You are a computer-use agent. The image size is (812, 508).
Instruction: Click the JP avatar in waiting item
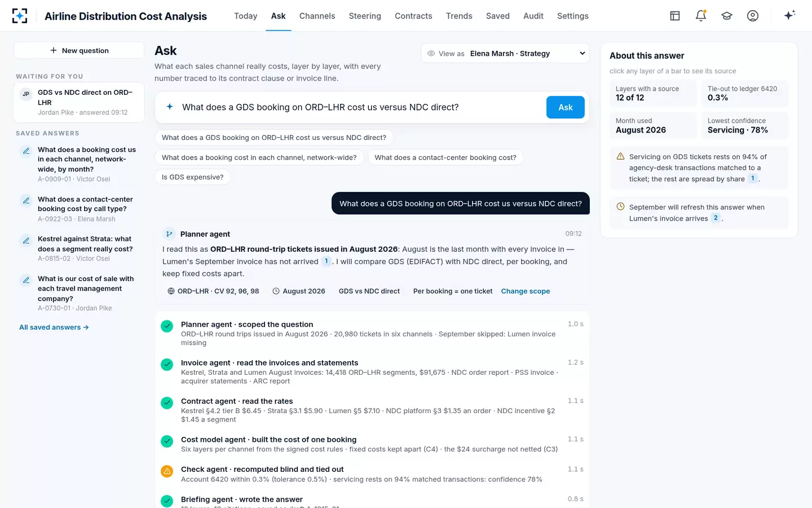click(26, 94)
